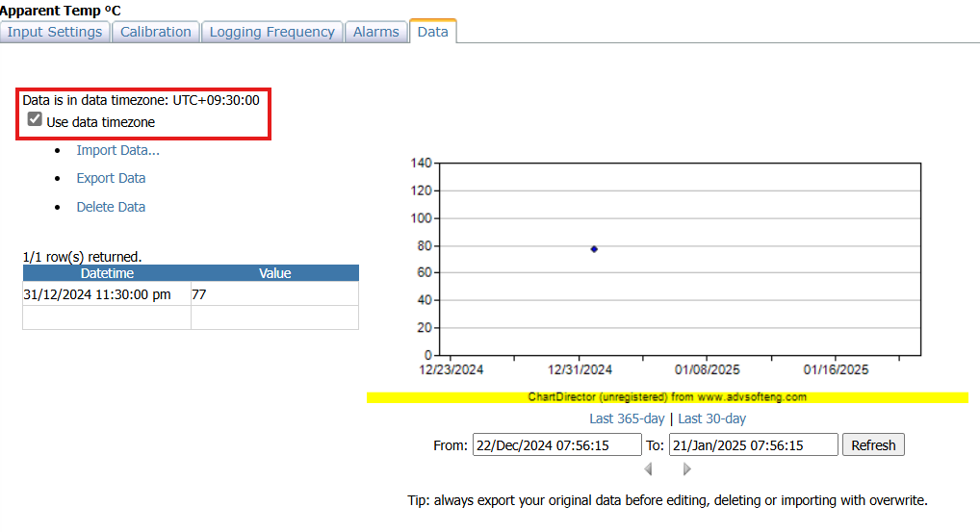Click the value cell showing 77
This screenshot has height=532, width=980.
click(x=274, y=294)
